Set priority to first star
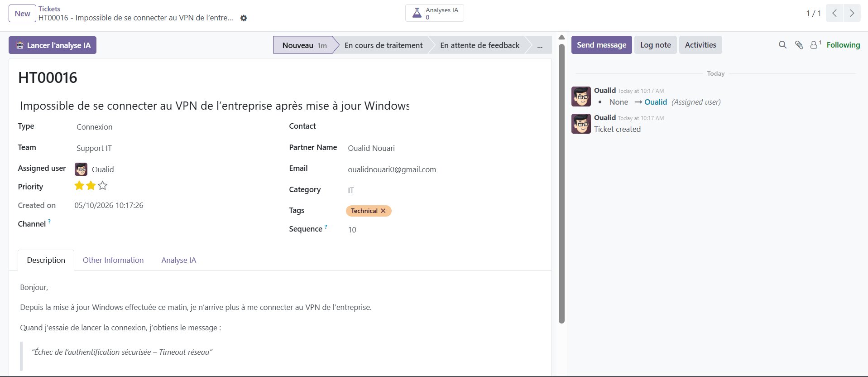Screen dimensions: 868x377 (79, 186)
